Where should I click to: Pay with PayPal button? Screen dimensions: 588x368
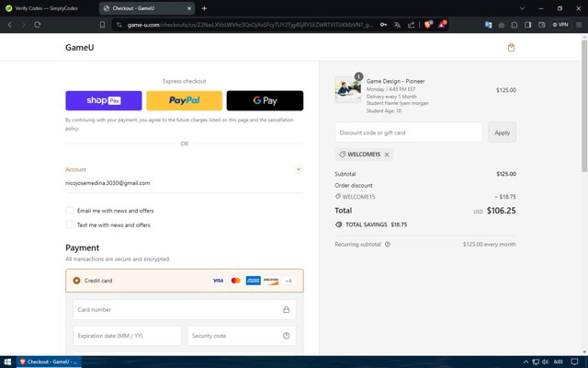tap(184, 100)
